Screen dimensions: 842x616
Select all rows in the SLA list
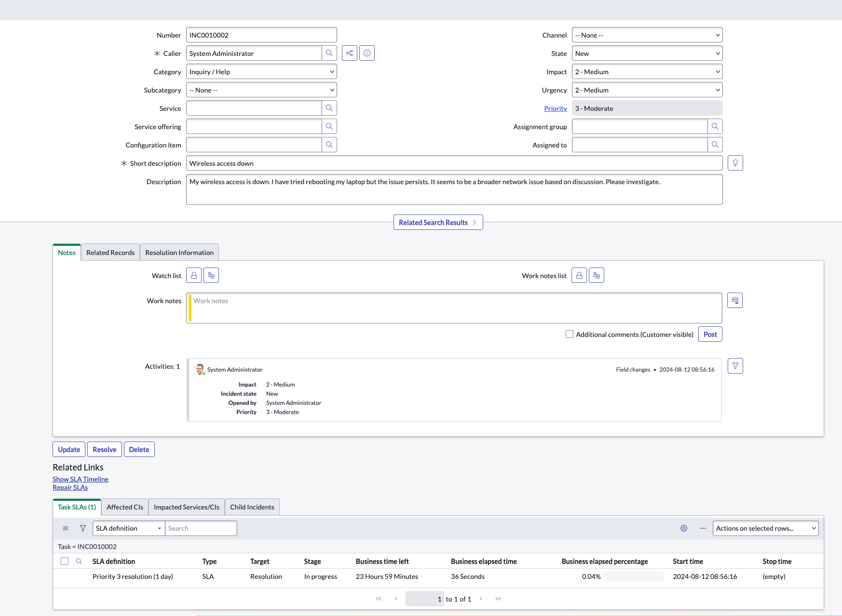pos(65,561)
